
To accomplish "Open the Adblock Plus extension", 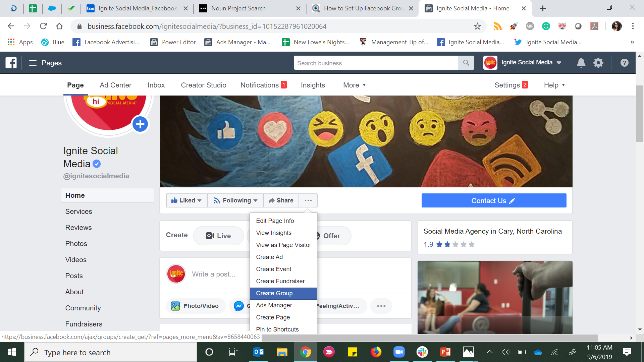I will pos(530,26).
